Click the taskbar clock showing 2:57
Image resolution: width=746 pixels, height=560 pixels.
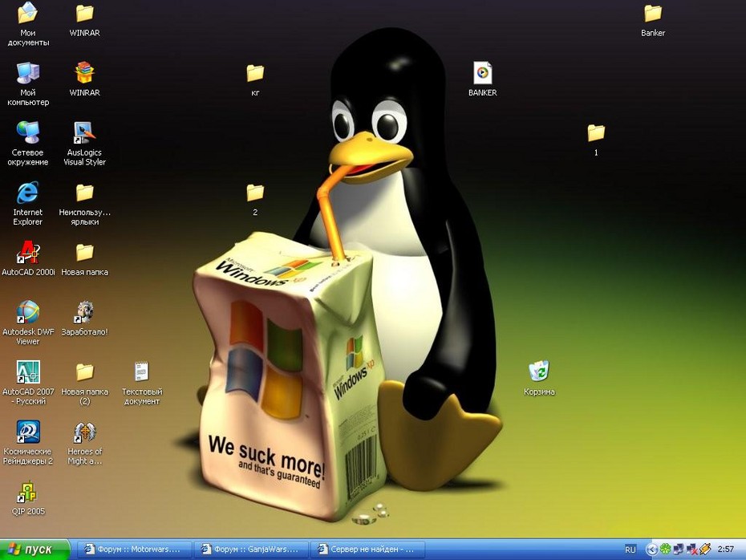[x=725, y=550]
